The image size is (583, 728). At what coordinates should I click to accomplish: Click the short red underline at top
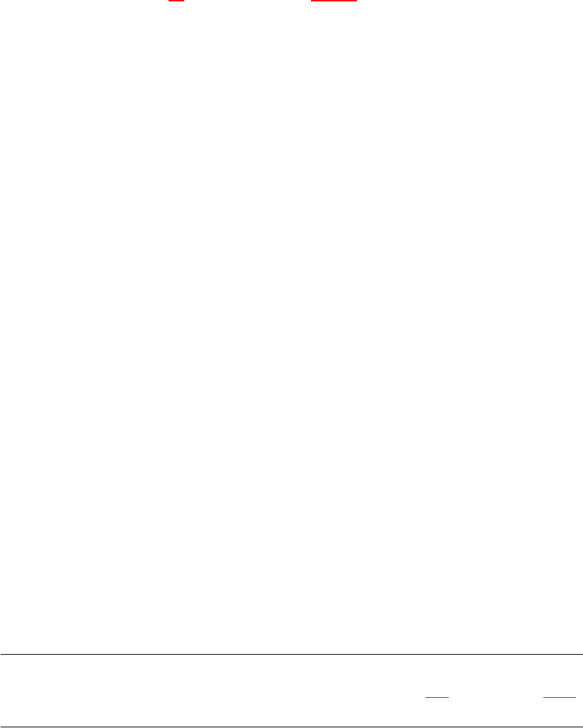coord(176,1)
